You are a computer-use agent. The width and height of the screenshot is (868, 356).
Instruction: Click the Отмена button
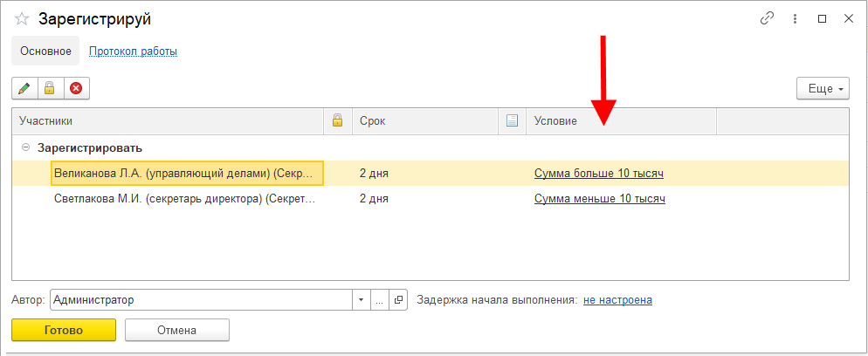coord(176,331)
